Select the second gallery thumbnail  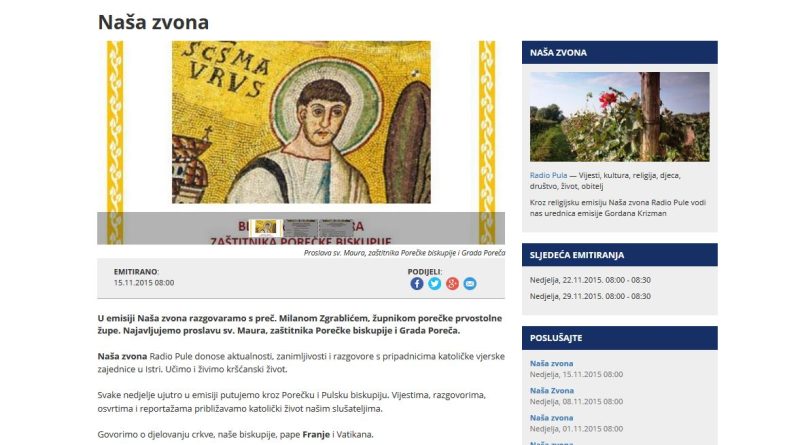point(301,228)
